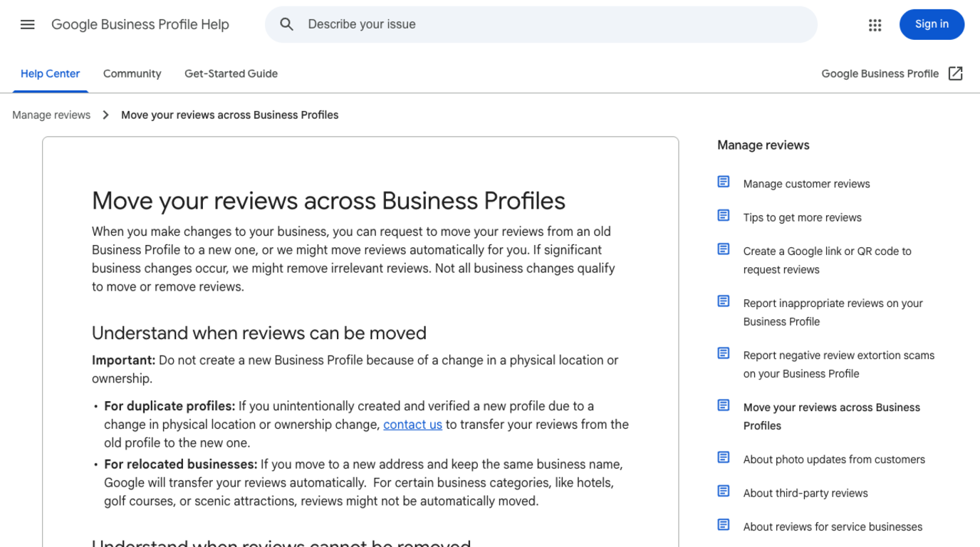Open the Get-Started Guide tab
The height and width of the screenshot is (547, 980).
coord(231,73)
